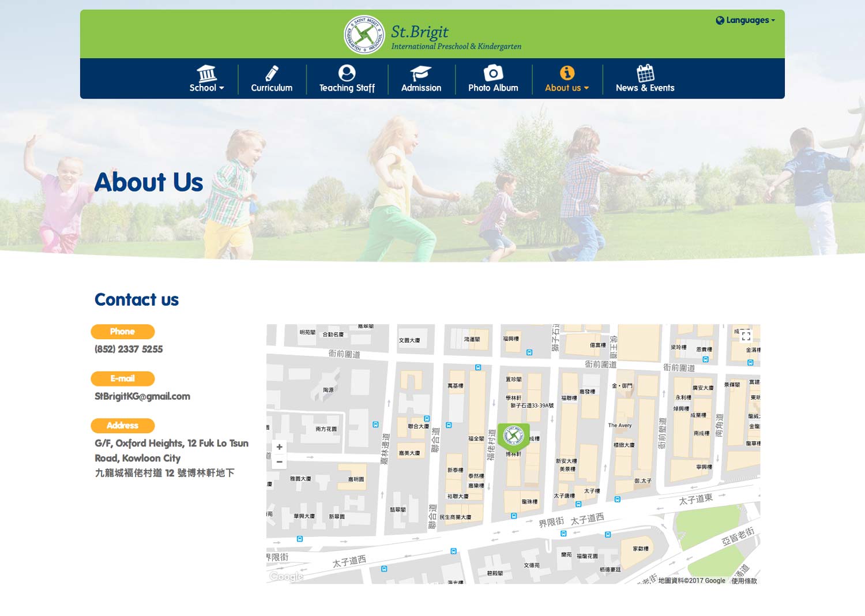
Task: Click the Chinese address line
Action: pos(164,473)
